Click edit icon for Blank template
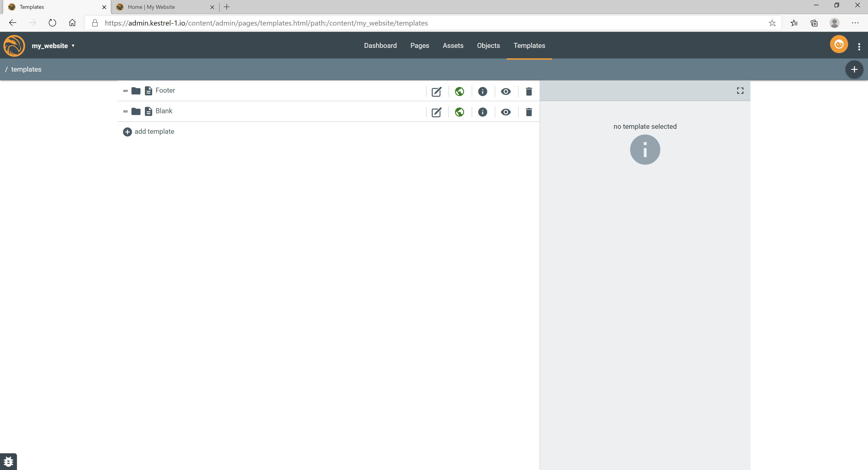The height and width of the screenshot is (470, 868). [x=436, y=112]
